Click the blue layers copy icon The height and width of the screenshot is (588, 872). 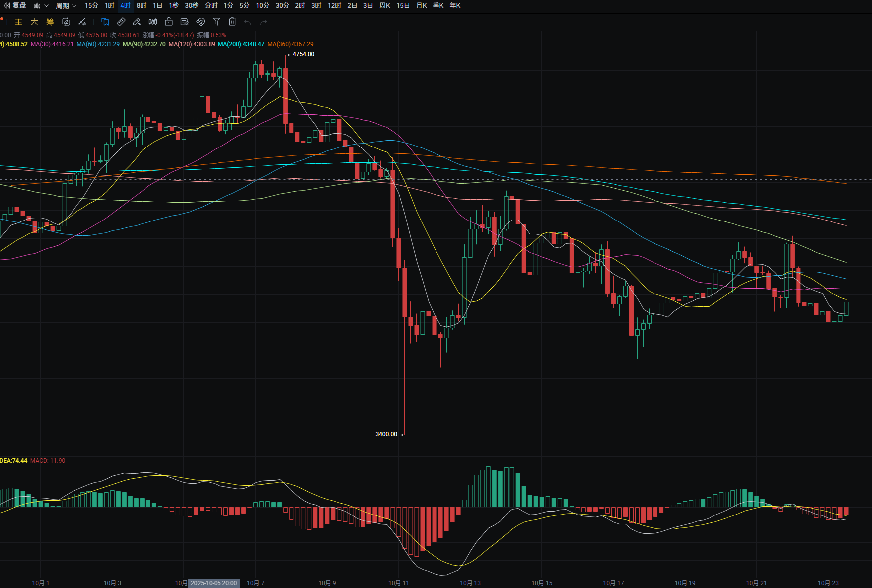click(x=105, y=22)
